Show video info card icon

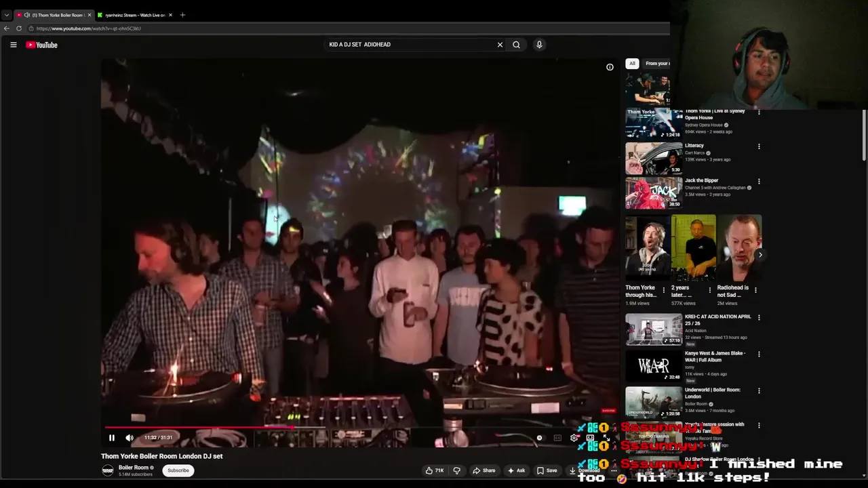(610, 67)
